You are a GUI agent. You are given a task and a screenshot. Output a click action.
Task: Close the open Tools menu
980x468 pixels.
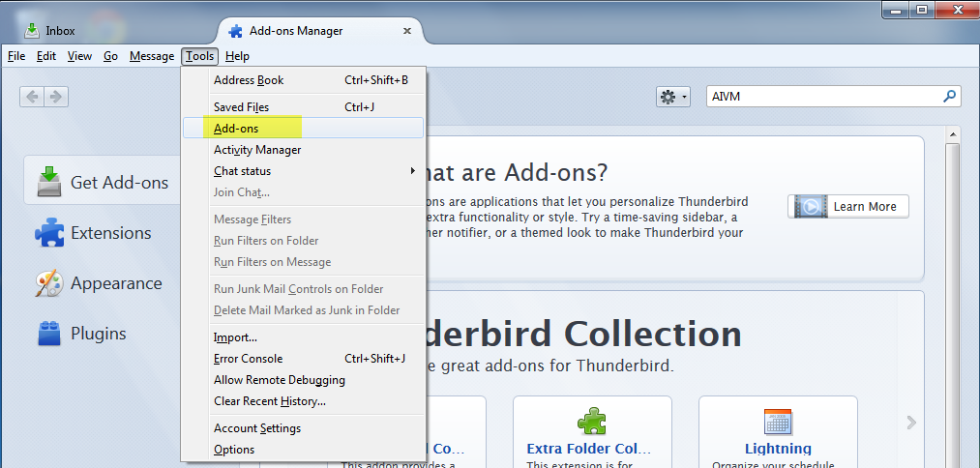pyautogui.click(x=200, y=56)
